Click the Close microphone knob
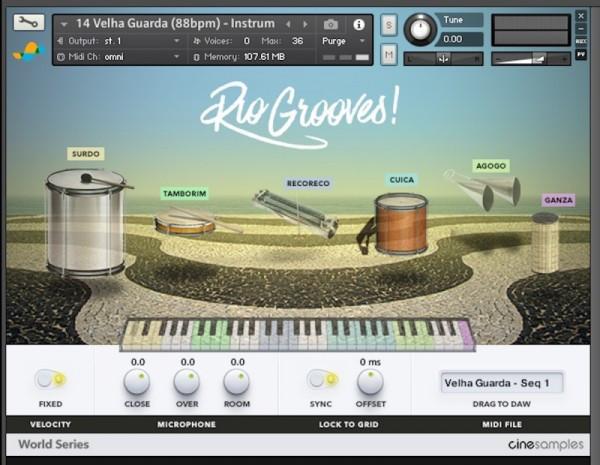The image size is (600, 465). 137,382
